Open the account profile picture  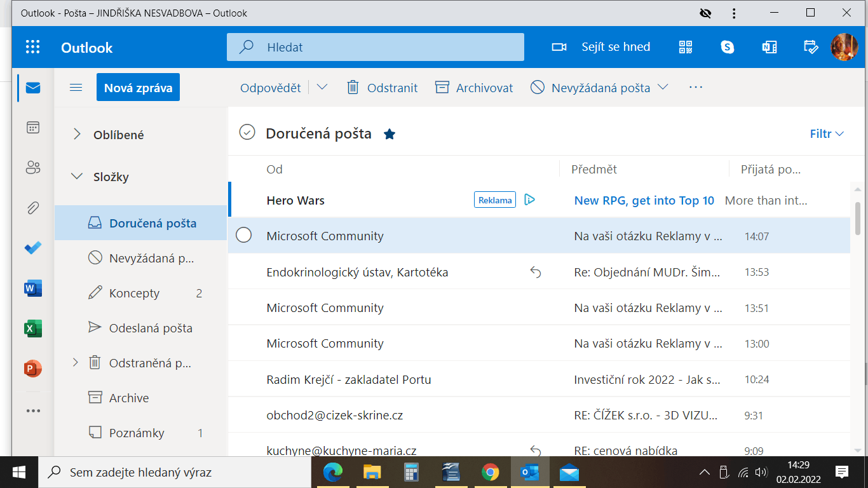tap(844, 47)
